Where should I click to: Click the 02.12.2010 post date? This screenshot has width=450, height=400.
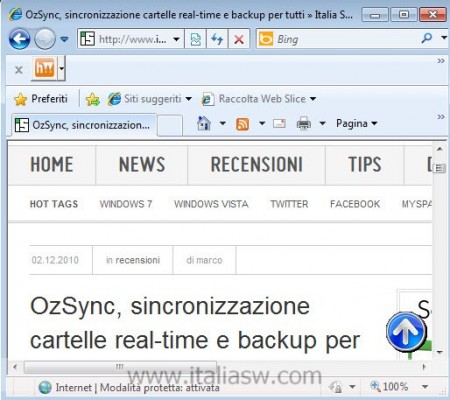click(x=55, y=260)
